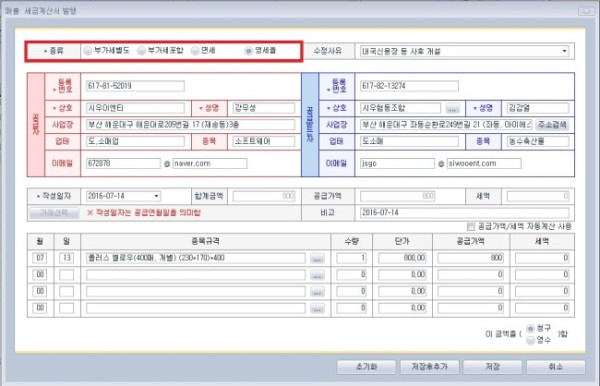
Task: Open item lookup button in second item row
Action: pyautogui.click(x=317, y=275)
